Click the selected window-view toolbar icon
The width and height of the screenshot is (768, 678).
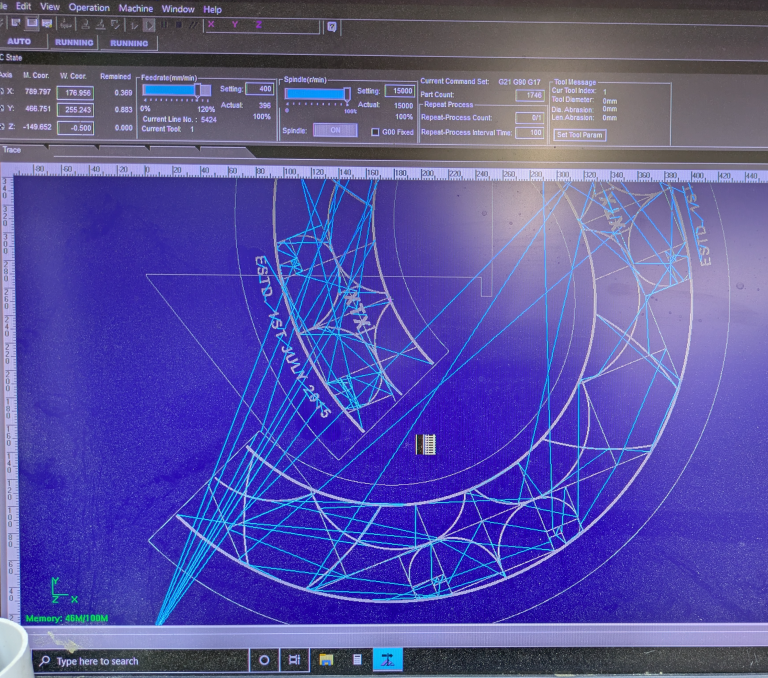pos(32,23)
